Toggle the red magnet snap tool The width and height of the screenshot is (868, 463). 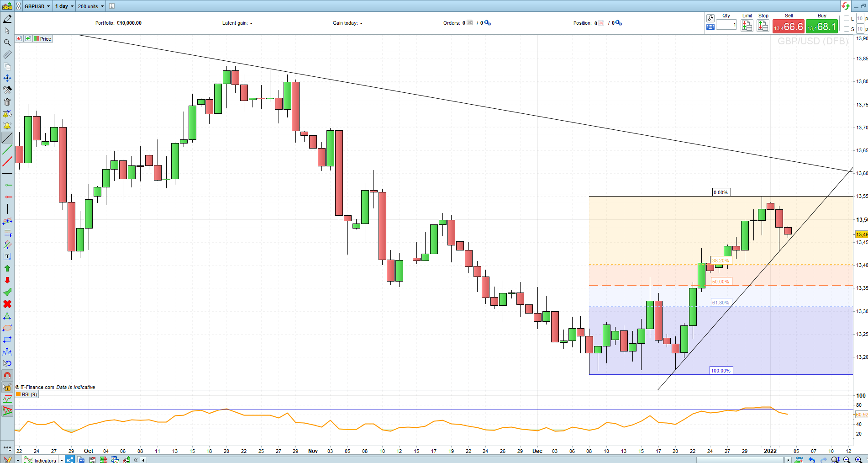pyautogui.click(x=7, y=376)
